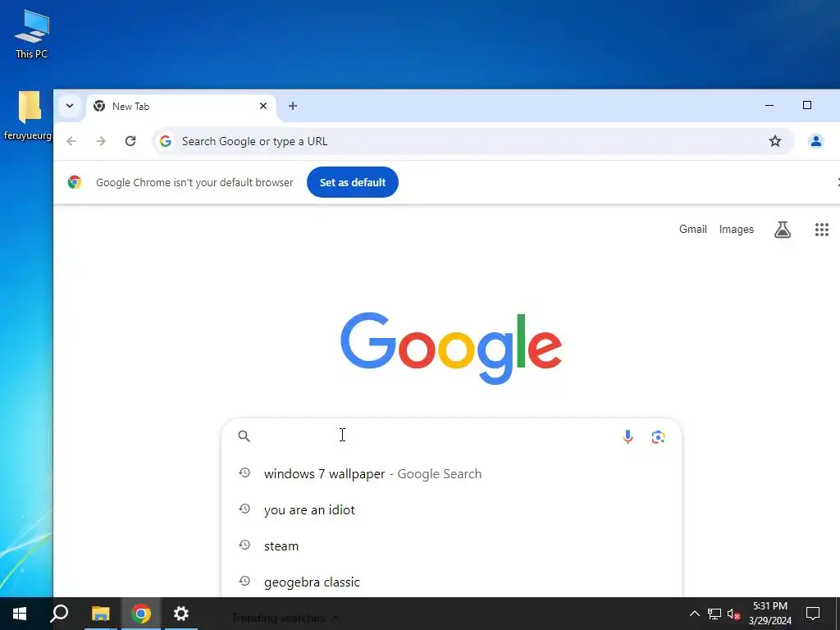Open File Explorer from the taskbar
The image size is (840, 630).
tap(100, 614)
